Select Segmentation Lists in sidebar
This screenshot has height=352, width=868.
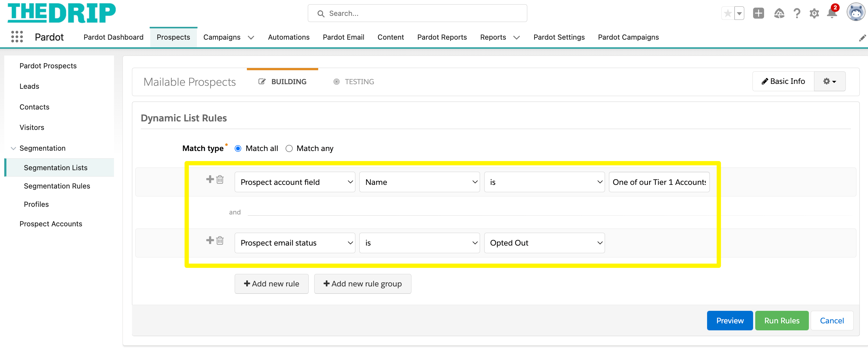tap(60, 167)
